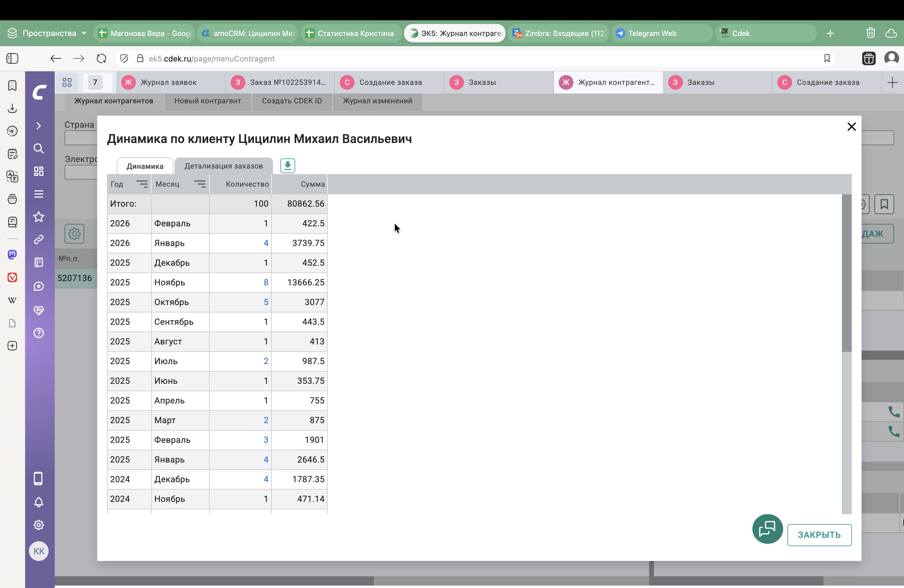This screenshot has height=588, width=904.
Task: Expand the purple sidebar with chevron
Action: (x=38, y=126)
